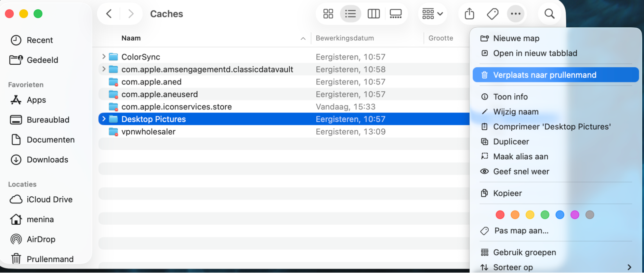Click the tags icon in toolbar
Viewport: 644px width, 273px height.
(x=493, y=14)
